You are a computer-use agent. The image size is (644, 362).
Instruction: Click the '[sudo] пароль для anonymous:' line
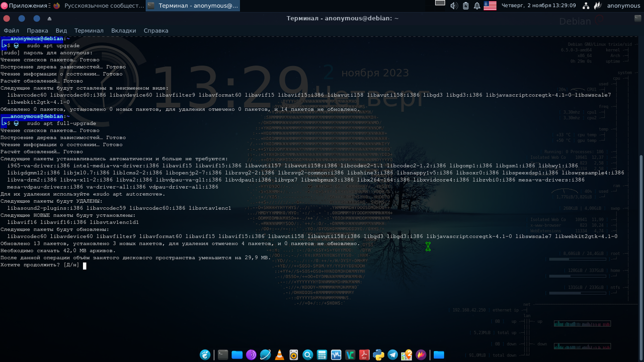pos(46,53)
